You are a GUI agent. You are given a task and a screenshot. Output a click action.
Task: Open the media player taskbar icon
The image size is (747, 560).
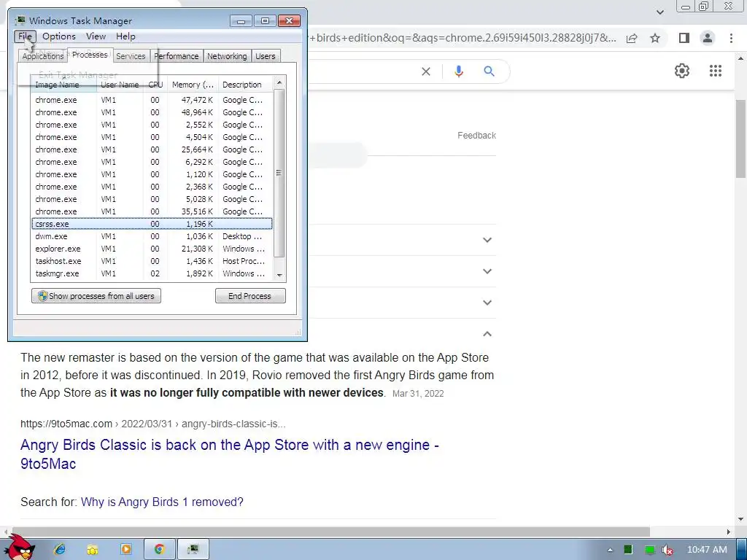click(125, 550)
